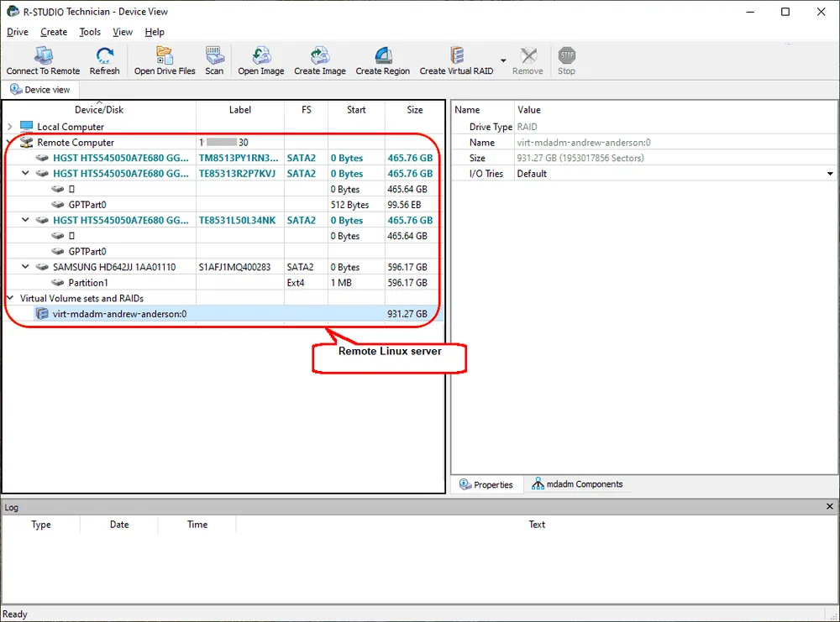Open the Help menu

point(155,32)
